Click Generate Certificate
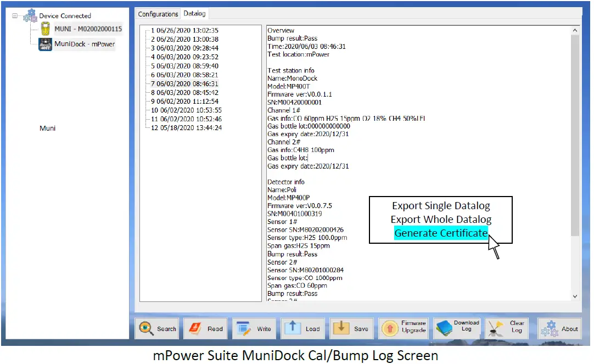Image resolution: width=594 pixels, height=364 pixels. (441, 233)
